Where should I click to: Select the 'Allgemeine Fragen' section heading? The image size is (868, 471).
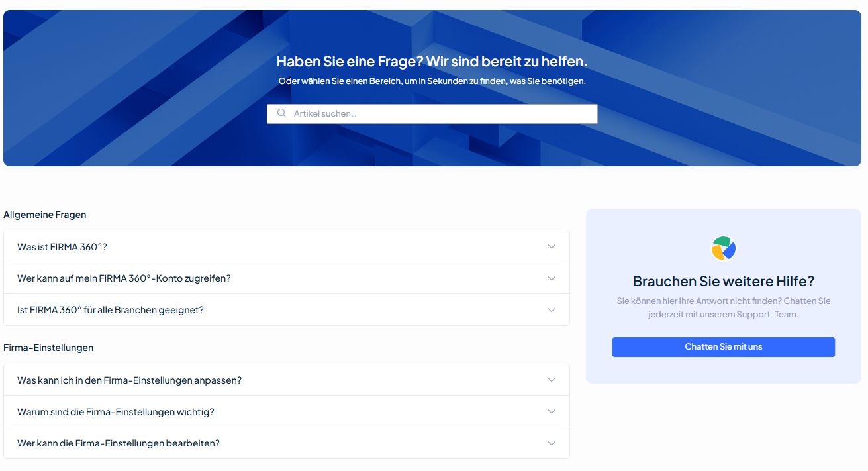click(44, 215)
